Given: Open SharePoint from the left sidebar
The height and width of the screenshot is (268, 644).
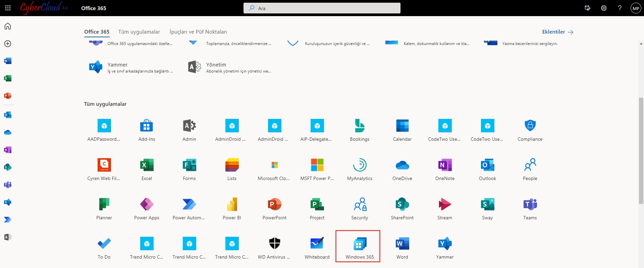Looking at the screenshot, I should [x=8, y=167].
